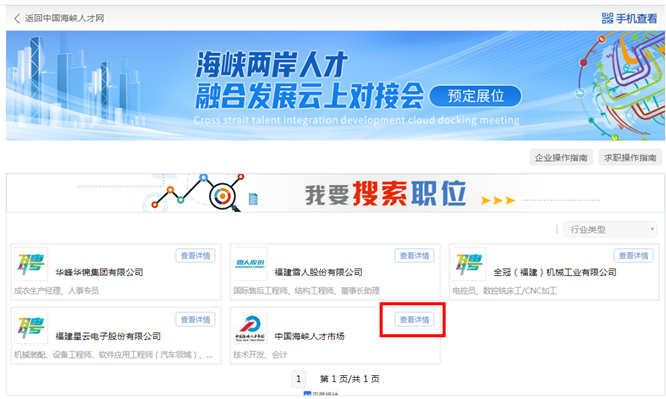View details for 华峰华锦集团有限公司

[x=195, y=255]
